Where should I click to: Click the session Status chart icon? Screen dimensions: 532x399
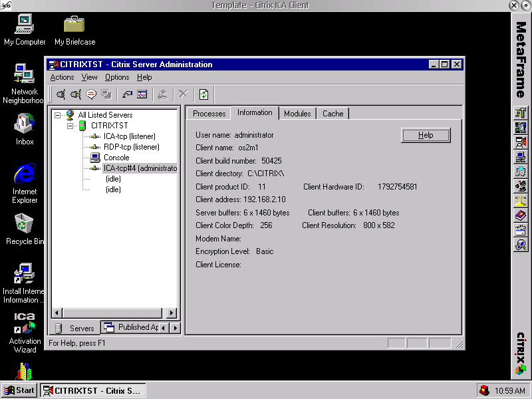(x=142, y=94)
